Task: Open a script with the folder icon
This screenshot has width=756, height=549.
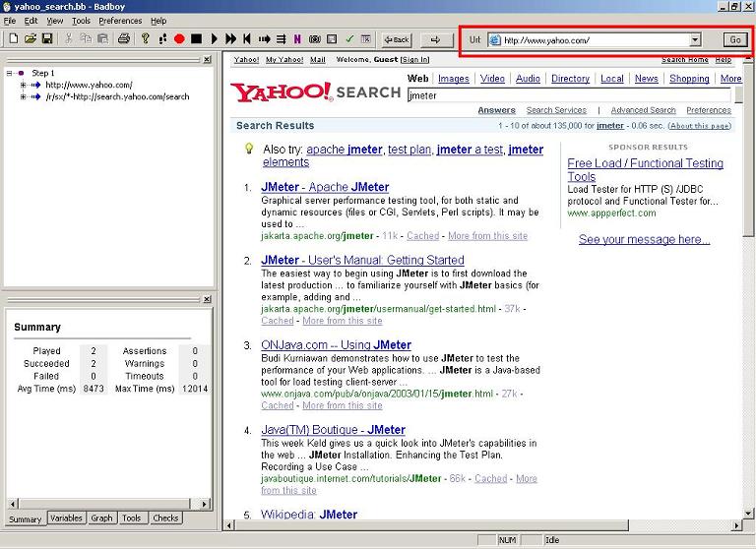Action: [x=30, y=39]
